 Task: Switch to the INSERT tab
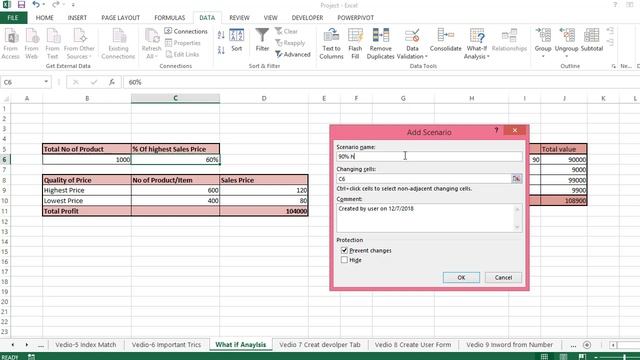tap(77, 18)
